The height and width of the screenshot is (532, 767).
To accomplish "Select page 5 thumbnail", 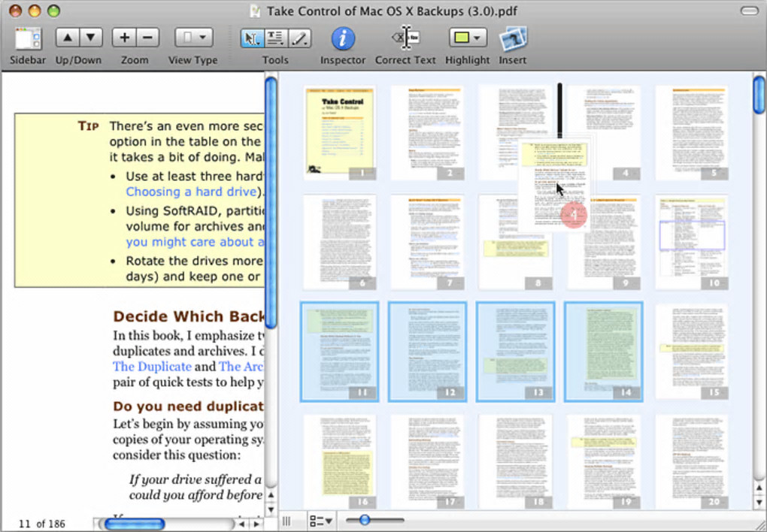I will [692, 133].
